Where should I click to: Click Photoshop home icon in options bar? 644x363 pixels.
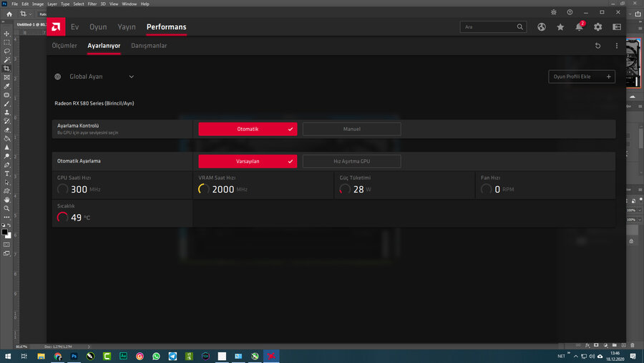click(x=9, y=14)
